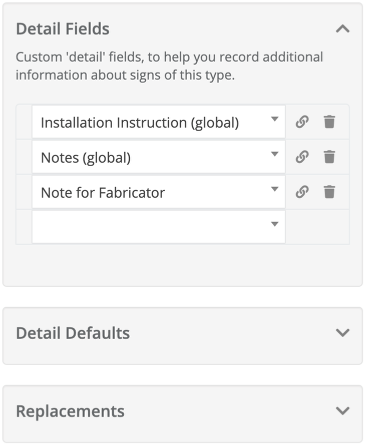The image size is (367, 448).
Task: Click link icon for Note for Fabricator
Action: [x=302, y=192]
